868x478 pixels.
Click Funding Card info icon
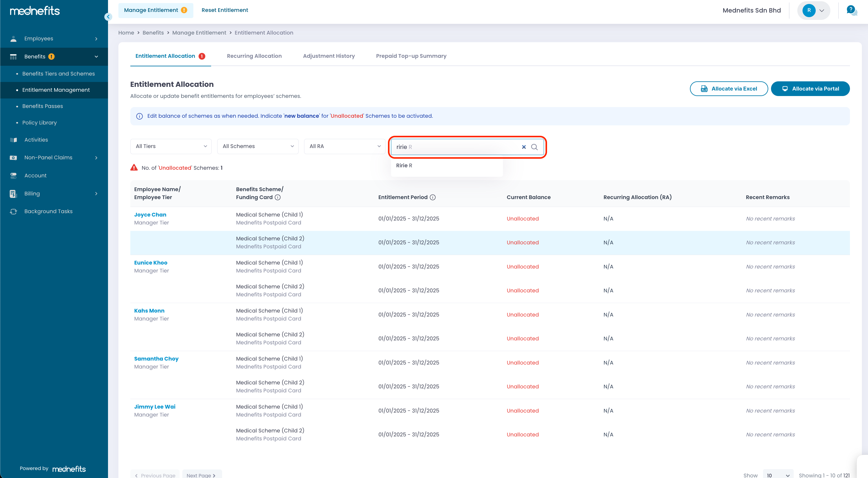pyautogui.click(x=278, y=197)
